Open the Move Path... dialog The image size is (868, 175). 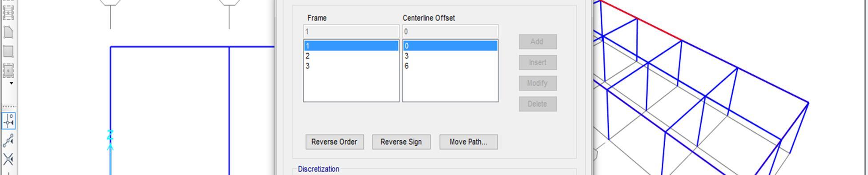pos(468,142)
